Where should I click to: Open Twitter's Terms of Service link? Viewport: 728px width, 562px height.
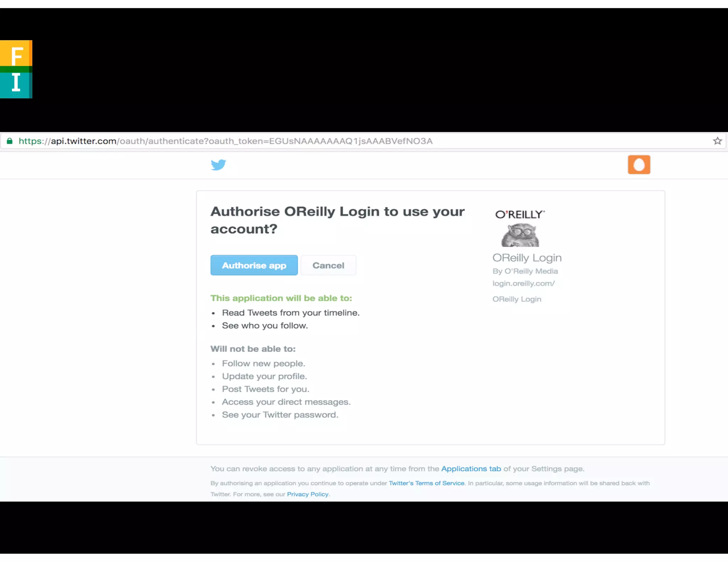coord(427,483)
